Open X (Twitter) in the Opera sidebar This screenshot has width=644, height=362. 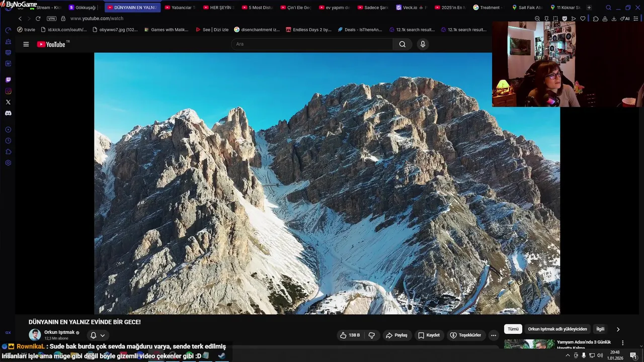(x=8, y=102)
